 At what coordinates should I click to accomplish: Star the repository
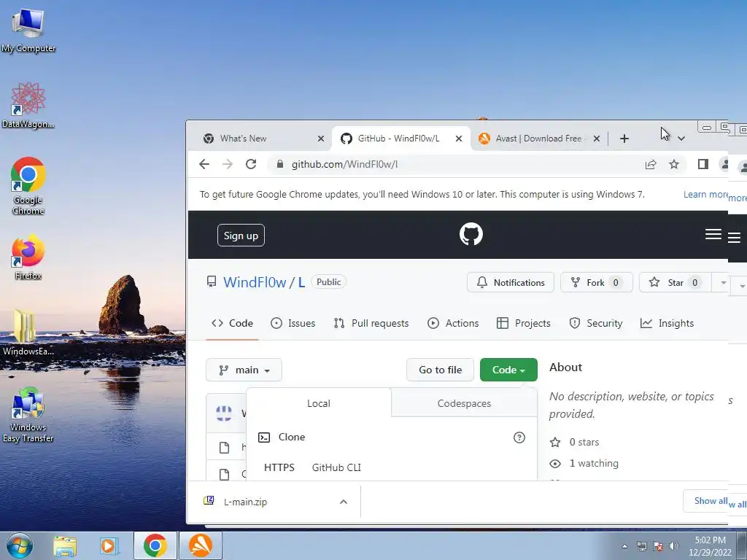click(x=675, y=282)
